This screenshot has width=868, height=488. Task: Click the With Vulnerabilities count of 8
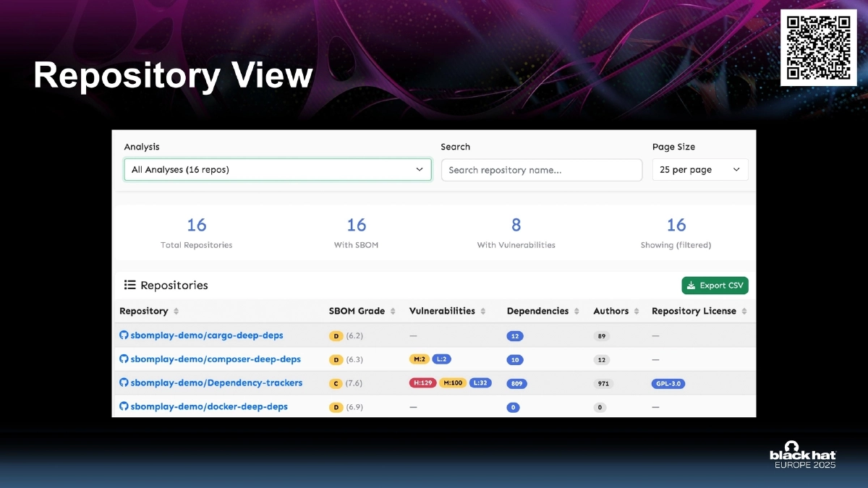(x=516, y=225)
